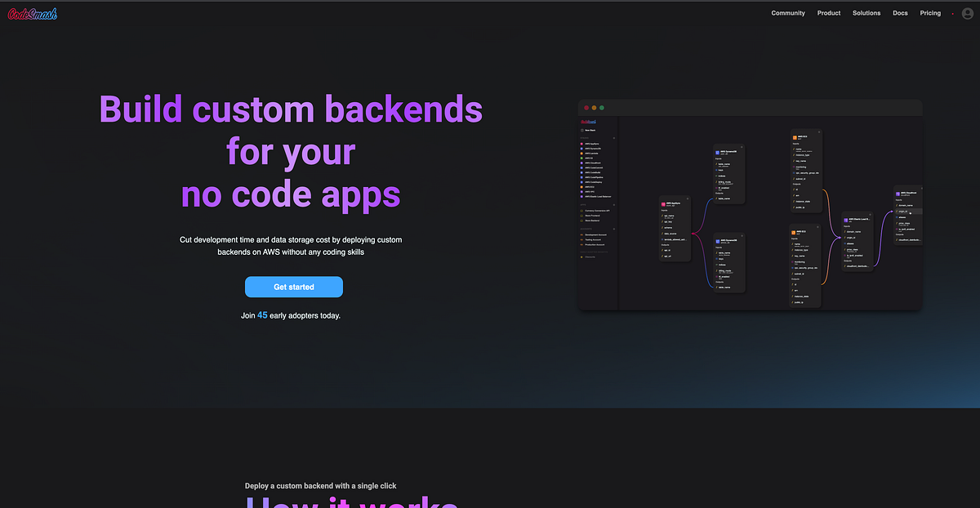Viewport: 980px width, 508px height.
Task: Click the New Stack icon in the sidebar
Action: tap(581, 131)
